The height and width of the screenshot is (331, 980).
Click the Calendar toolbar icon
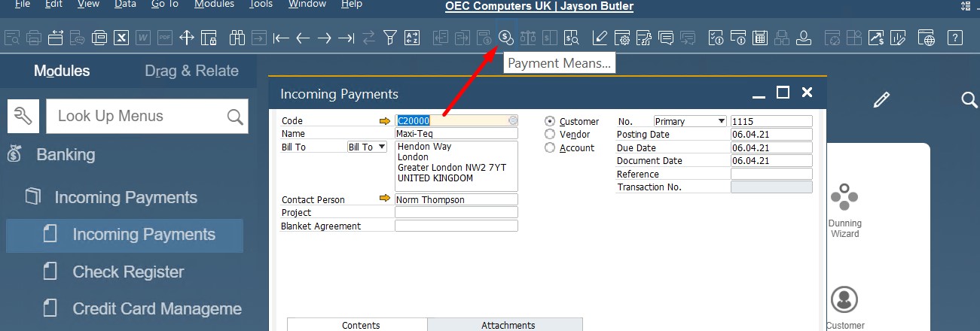point(760,37)
